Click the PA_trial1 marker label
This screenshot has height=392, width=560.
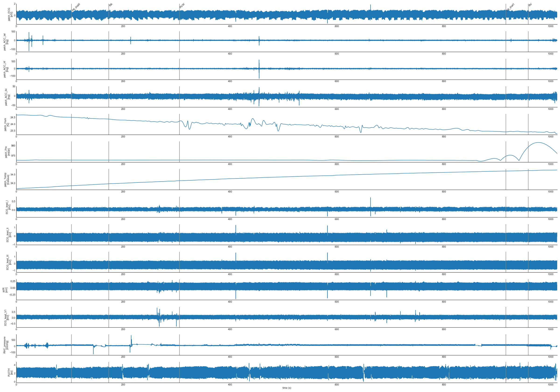(x=510, y=7)
